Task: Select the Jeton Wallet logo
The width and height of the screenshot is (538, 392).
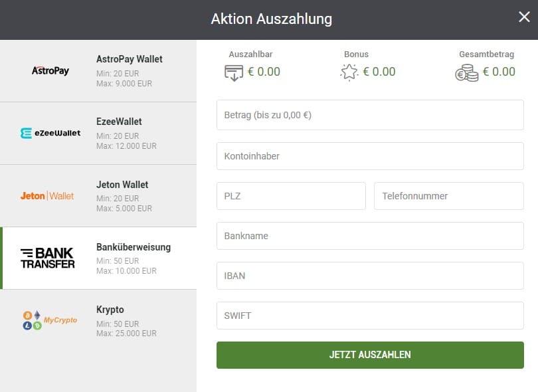Action: 46,195
